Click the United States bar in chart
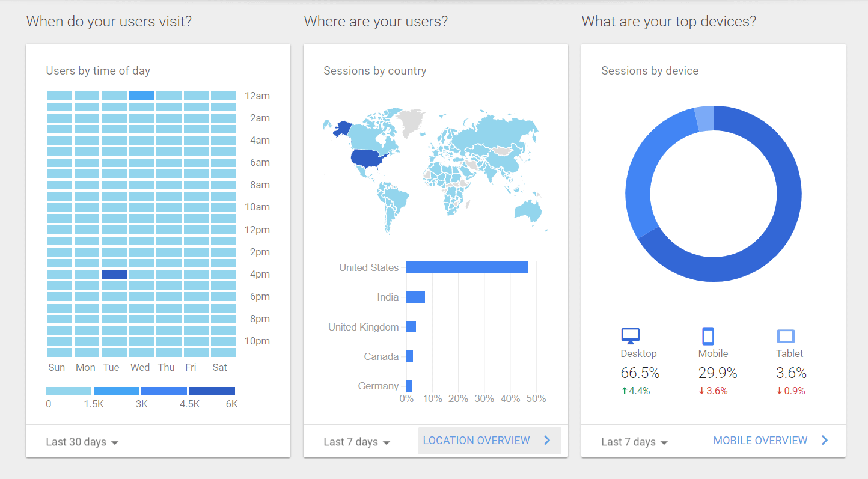The image size is (868, 479). [x=466, y=267]
